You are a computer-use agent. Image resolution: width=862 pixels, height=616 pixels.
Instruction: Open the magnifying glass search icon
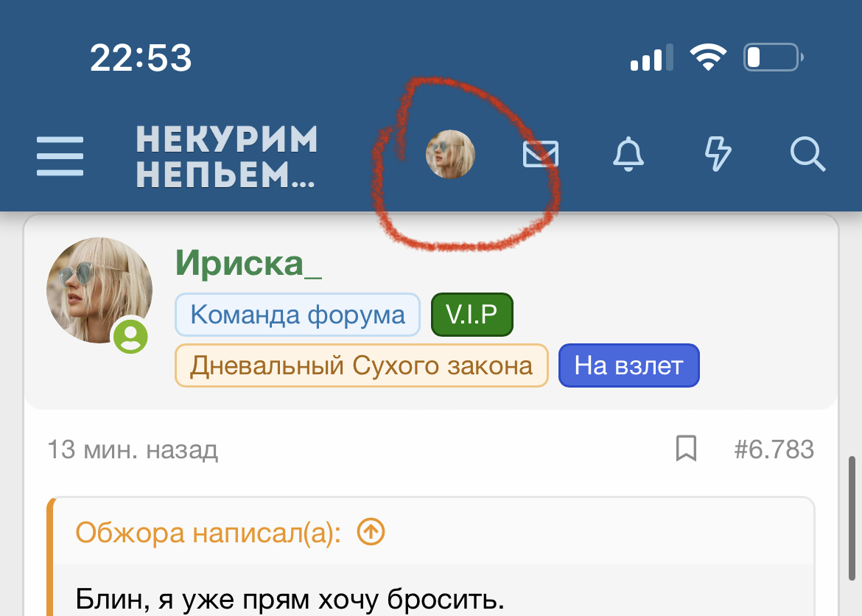(807, 154)
